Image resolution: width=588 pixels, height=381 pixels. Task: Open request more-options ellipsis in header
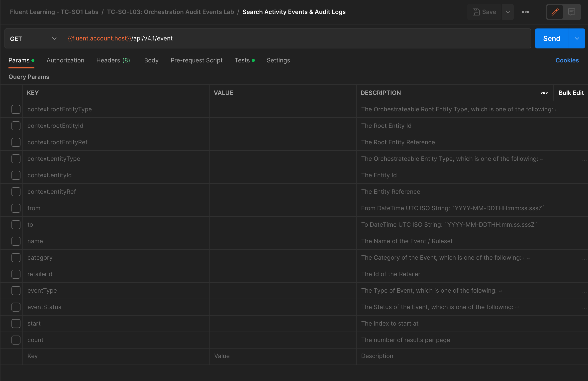(525, 12)
